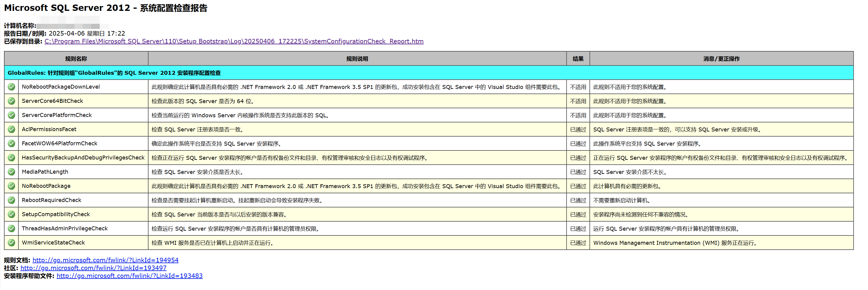Image resolution: width=868 pixels, height=290 pixels.
Task: Click the description 检查 SQL Server 安装介质是否太长
Action: tap(198, 172)
